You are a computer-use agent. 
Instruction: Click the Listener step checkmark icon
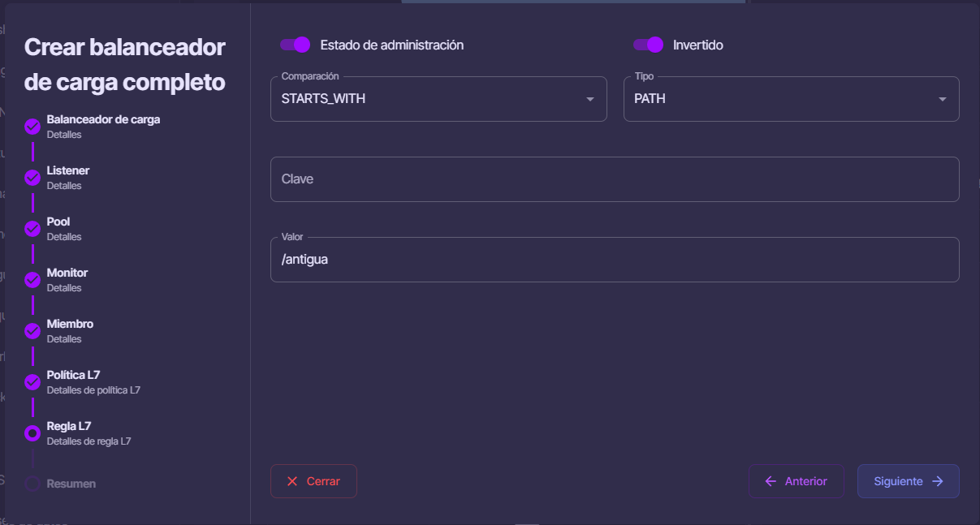click(32, 178)
